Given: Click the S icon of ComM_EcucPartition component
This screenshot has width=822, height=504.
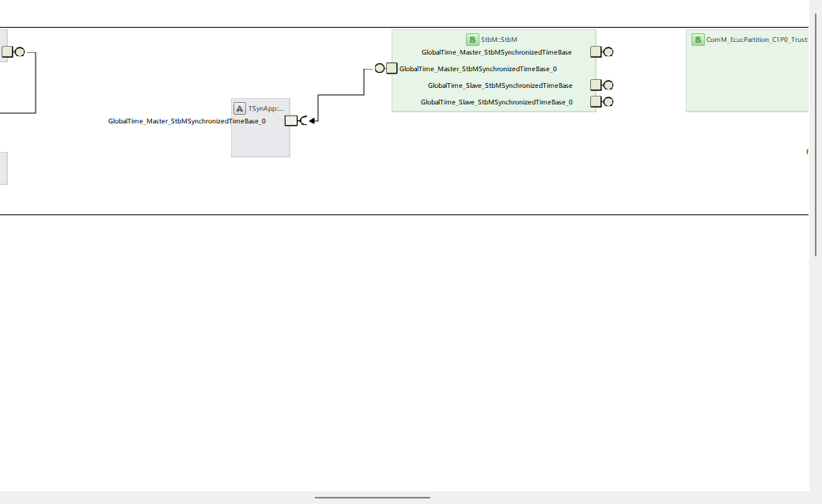Looking at the screenshot, I should click(x=698, y=39).
